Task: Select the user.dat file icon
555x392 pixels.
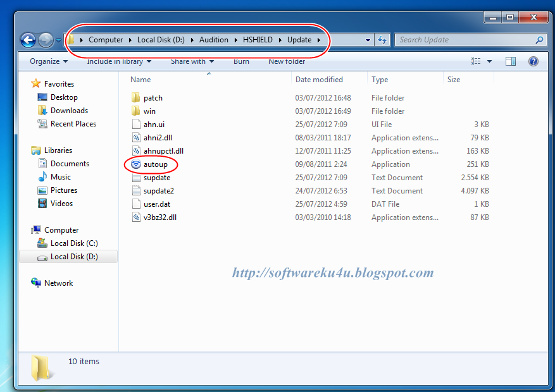Action: [x=136, y=204]
